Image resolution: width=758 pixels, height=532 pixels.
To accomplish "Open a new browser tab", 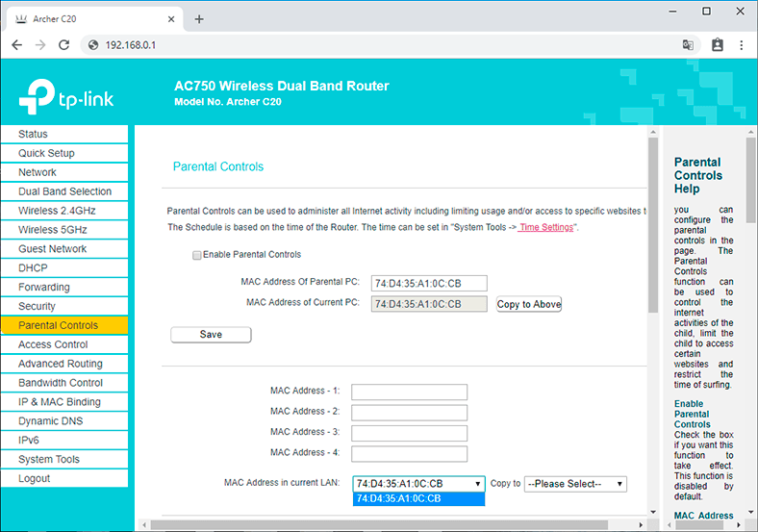I will (199, 19).
